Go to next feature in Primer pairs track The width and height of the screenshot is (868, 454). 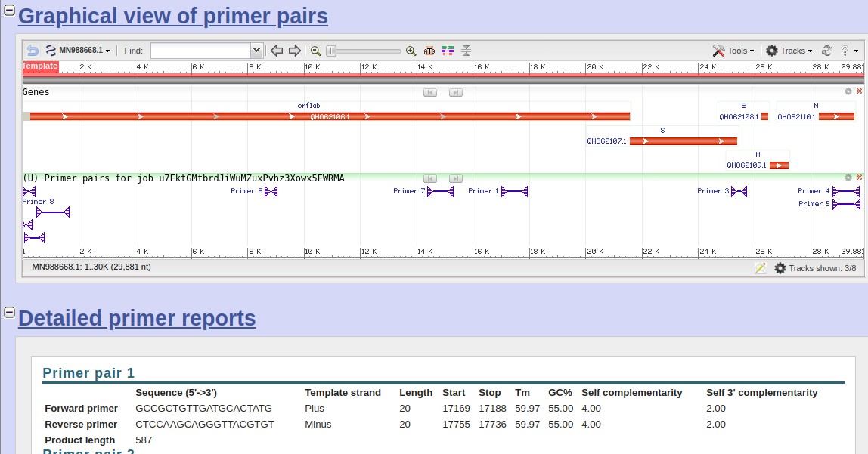coord(456,178)
